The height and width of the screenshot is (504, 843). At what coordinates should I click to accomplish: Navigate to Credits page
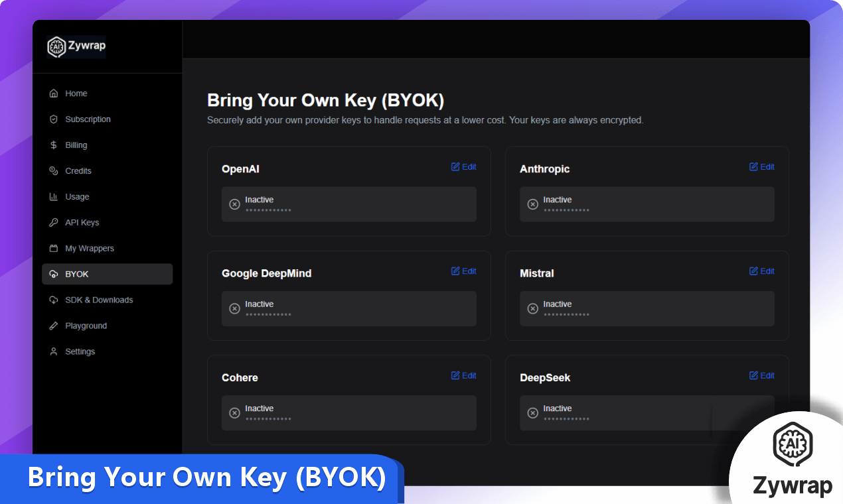click(107, 171)
